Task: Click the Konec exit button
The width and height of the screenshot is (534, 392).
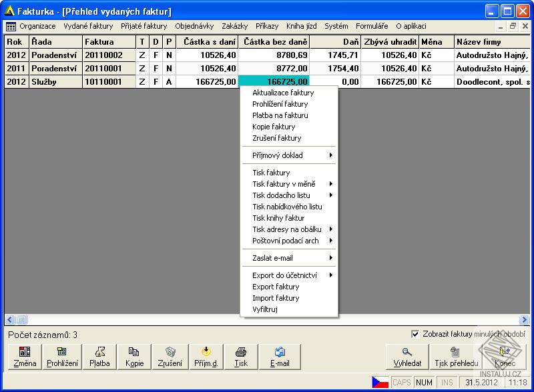Action: [505, 357]
